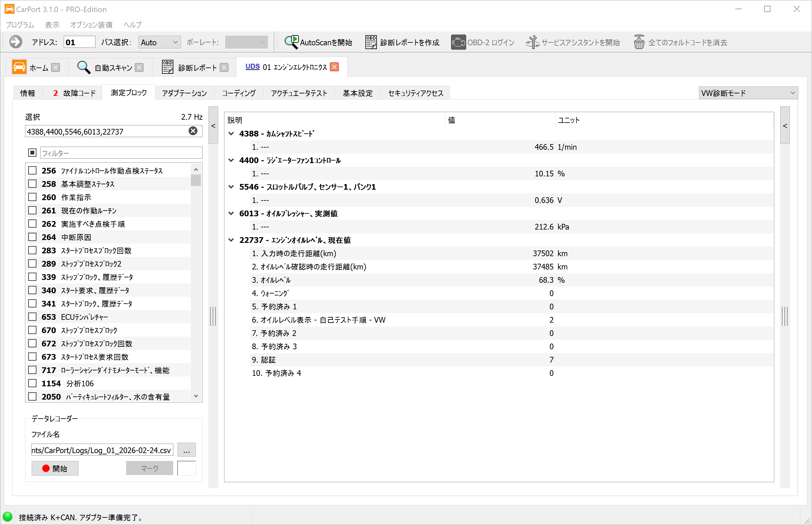Screen dimensions: 812x525
Task: Click the AutoScan start icon
Action: coord(291,42)
